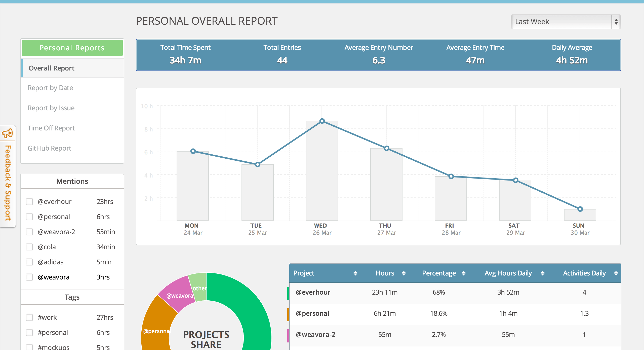Viewport: 644px width, 350px height.
Task: Check the @weavora-2 mention checkbox
Action: 29,232
